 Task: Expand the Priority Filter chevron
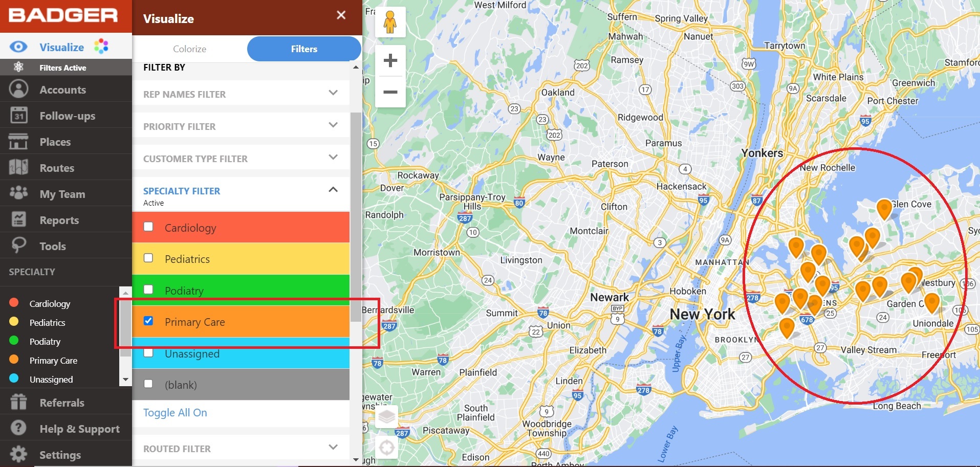(333, 125)
